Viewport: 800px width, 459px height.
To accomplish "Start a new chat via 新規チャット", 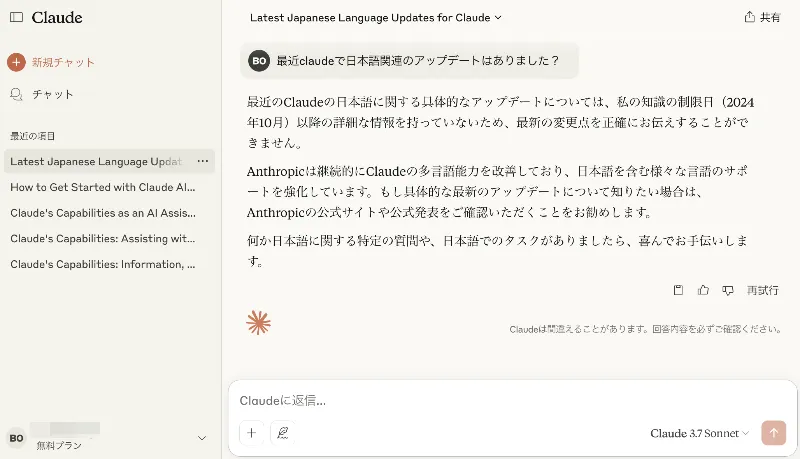I will [63, 62].
